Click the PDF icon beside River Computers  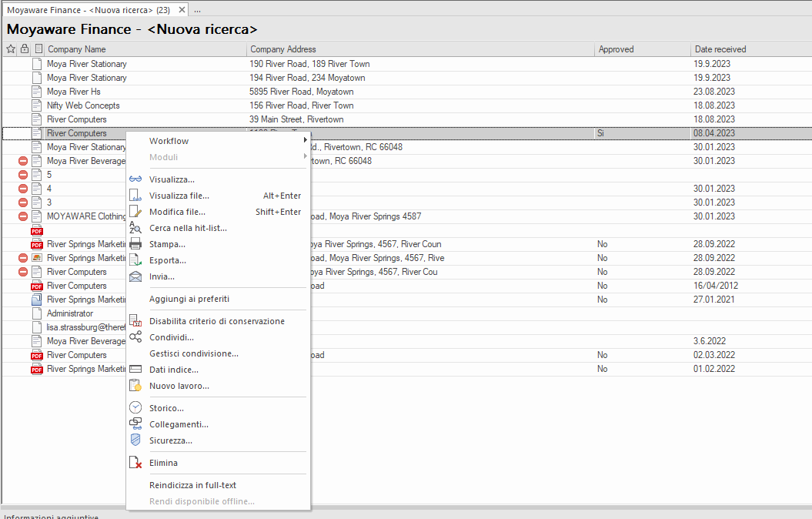(x=36, y=286)
